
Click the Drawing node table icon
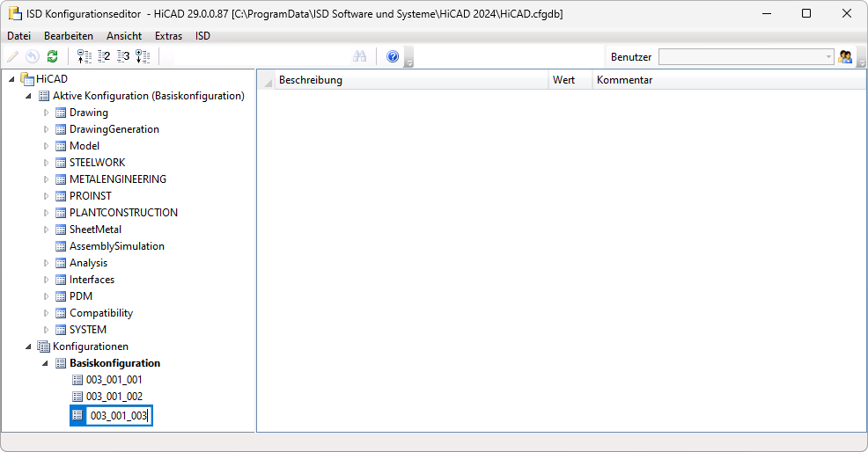tap(61, 113)
